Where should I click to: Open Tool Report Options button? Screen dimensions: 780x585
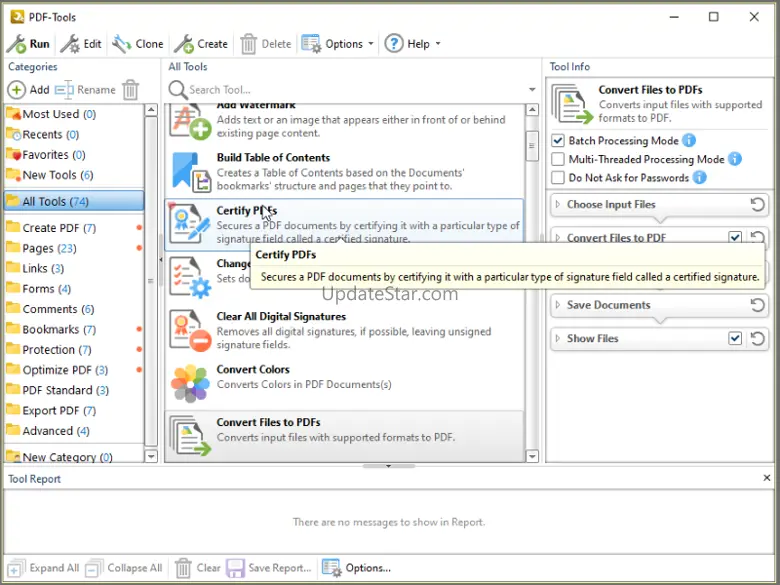(x=357, y=568)
